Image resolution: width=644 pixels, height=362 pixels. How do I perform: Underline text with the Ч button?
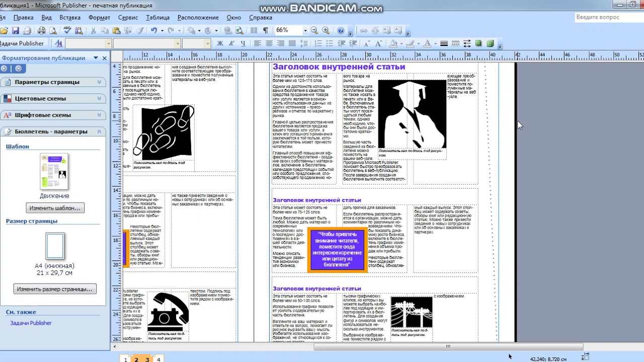coord(243,44)
